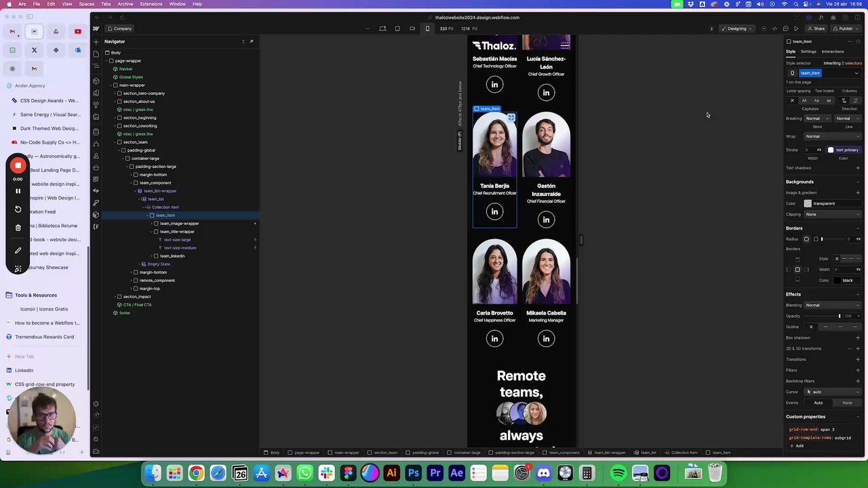
Task: Click the Share button
Action: (816, 28)
